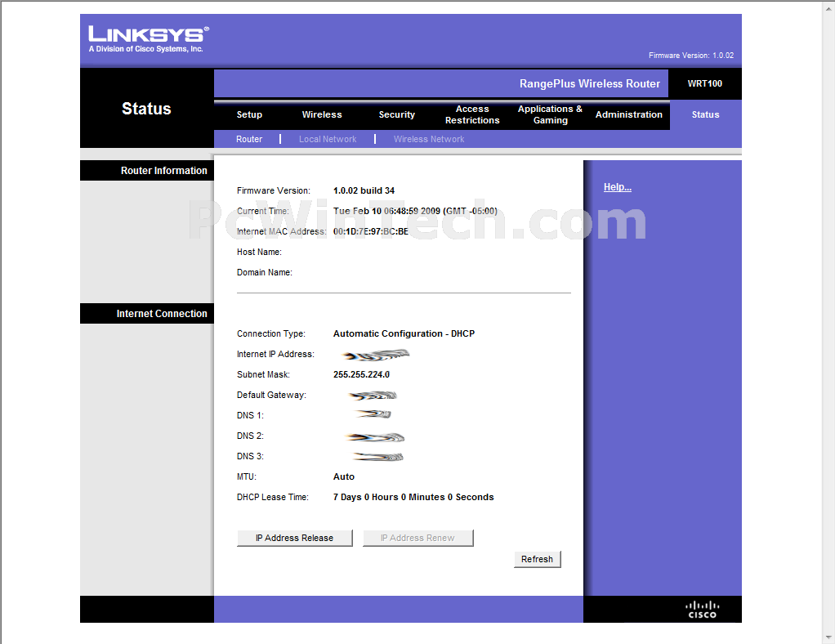Click the Refresh button
This screenshot has height=644, width=835.
[x=537, y=559]
